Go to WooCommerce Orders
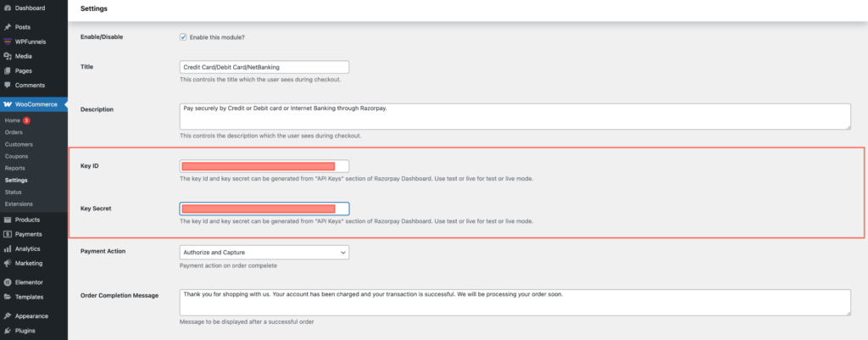The image size is (868, 340). [x=14, y=132]
